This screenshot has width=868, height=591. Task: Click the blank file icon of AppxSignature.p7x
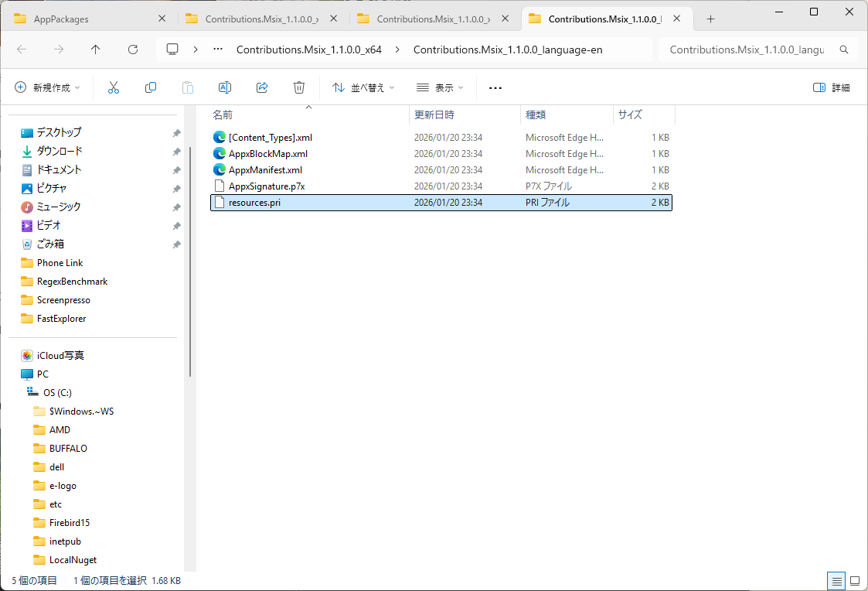(220, 186)
